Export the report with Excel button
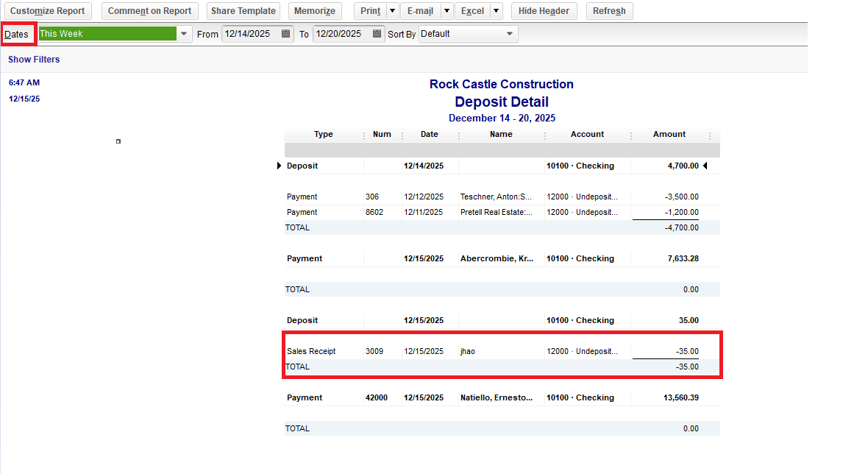 point(473,11)
